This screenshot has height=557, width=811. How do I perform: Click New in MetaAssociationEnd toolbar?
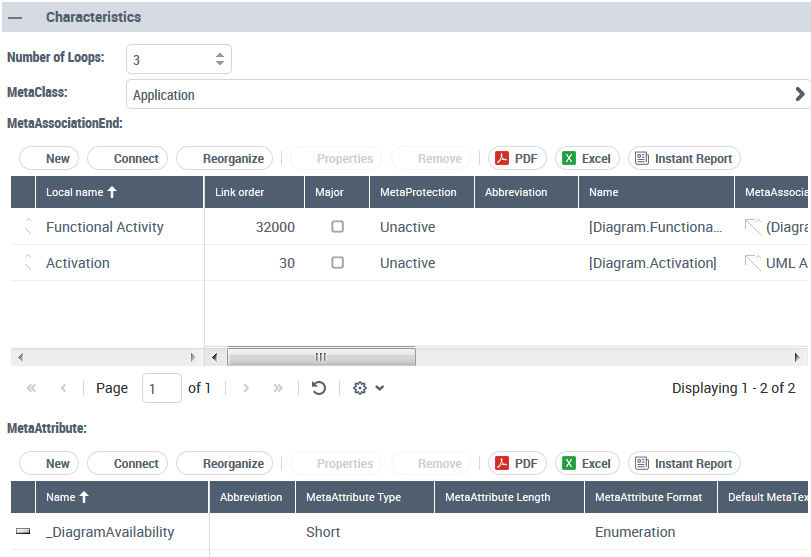point(48,158)
